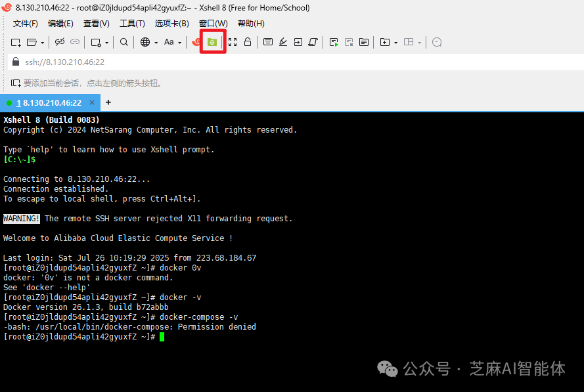Click the Disconnect broken-link icon
584x392 pixels.
point(60,42)
